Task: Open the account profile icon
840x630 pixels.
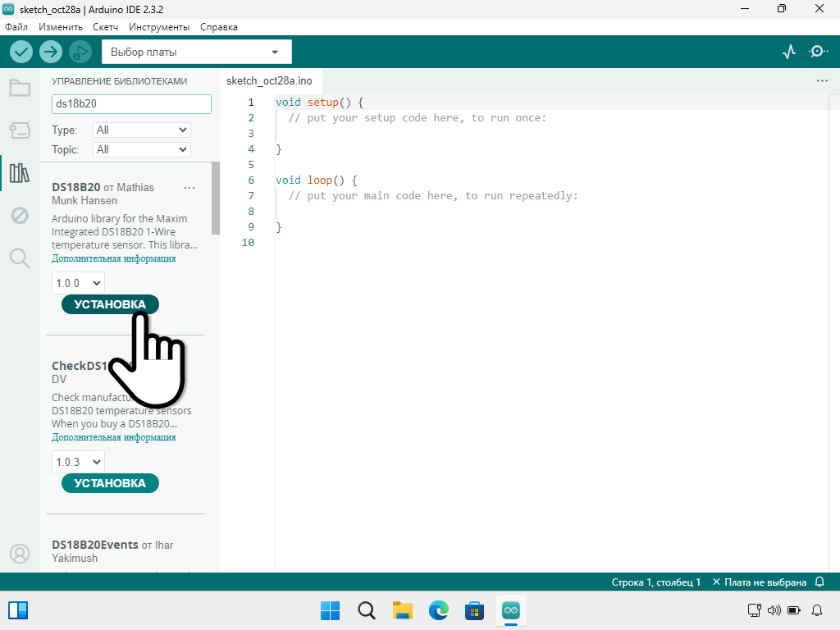Action: click(20, 554)
